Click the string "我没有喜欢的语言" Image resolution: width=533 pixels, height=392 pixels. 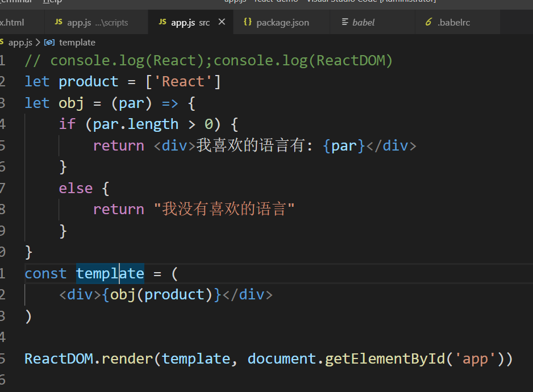tap(224, 209)
